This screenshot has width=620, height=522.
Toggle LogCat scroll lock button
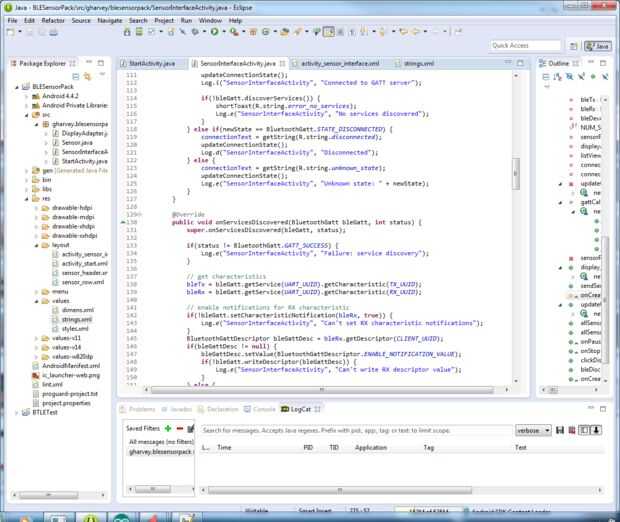pos(596,430)
